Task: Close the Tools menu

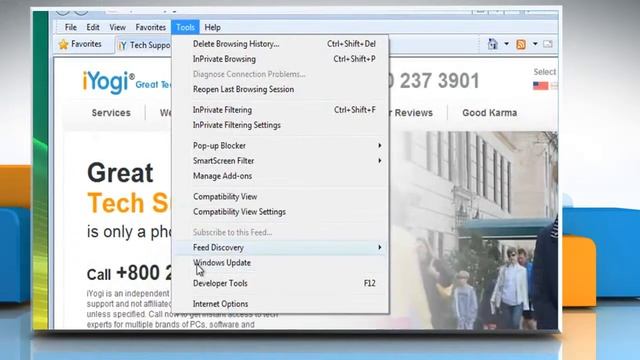Action: tap(185, 27)
